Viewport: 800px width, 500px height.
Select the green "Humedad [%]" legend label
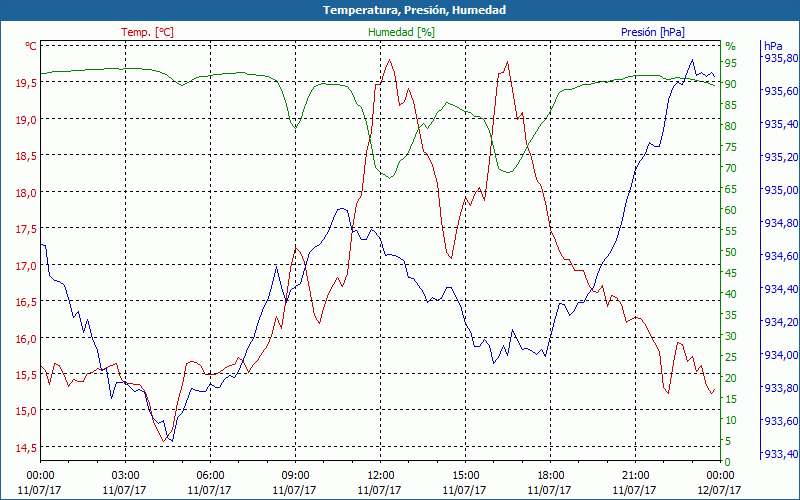(402, 32)
